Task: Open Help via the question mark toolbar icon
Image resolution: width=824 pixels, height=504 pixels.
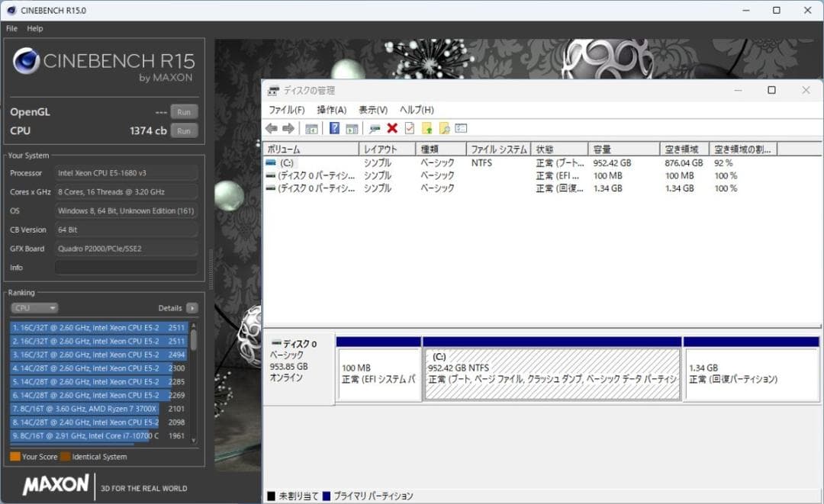Action: (x=333, y=127)
